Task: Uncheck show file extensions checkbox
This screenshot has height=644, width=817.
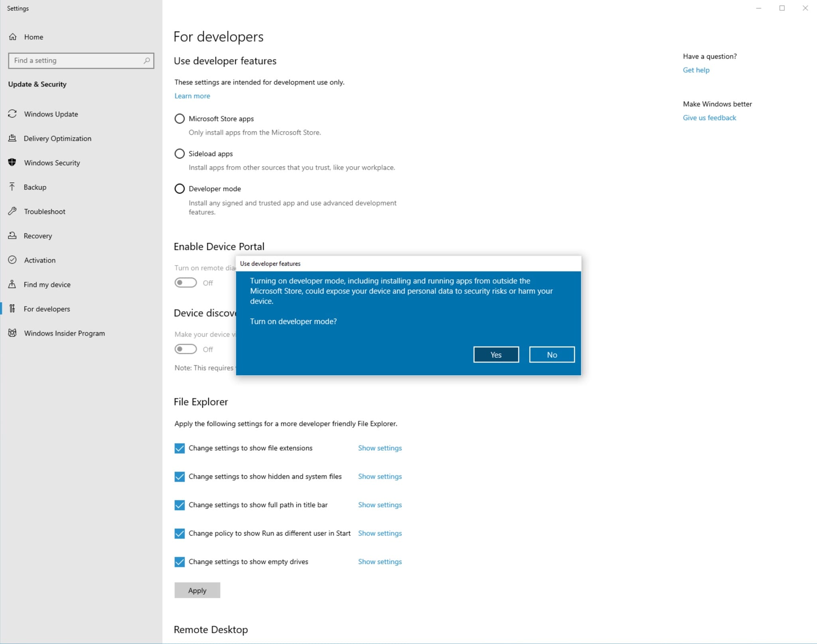Action: (180, 448)
